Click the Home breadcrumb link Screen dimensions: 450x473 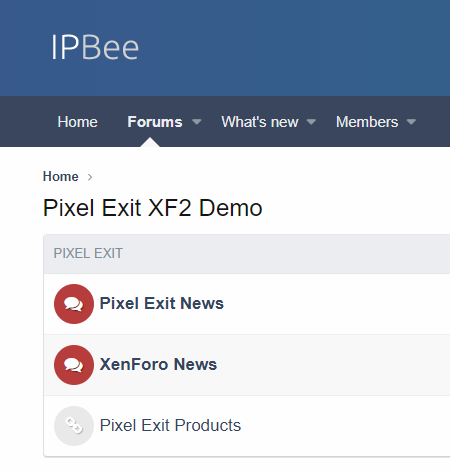tap(61, 177)
